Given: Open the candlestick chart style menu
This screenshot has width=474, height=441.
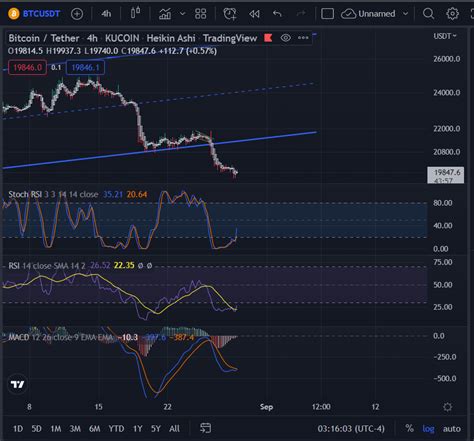Looking at the screenshot, I should click(135, 13).
